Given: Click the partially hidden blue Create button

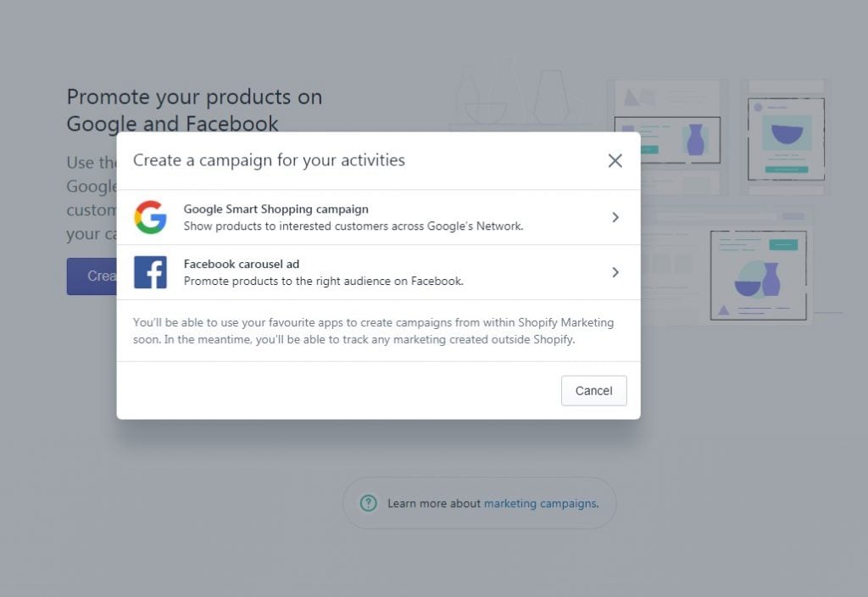Looking at the screenshot, I should pyautogui.click(x=92, y=276).
